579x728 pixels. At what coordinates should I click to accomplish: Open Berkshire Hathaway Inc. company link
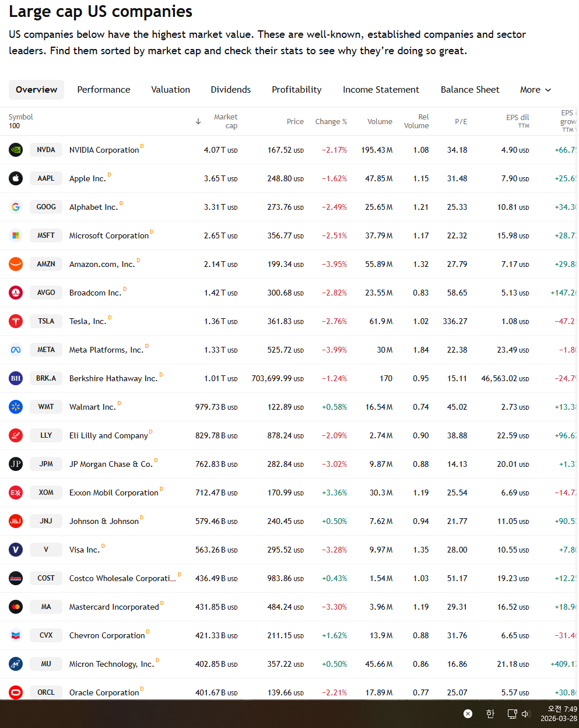click(113, 378)
